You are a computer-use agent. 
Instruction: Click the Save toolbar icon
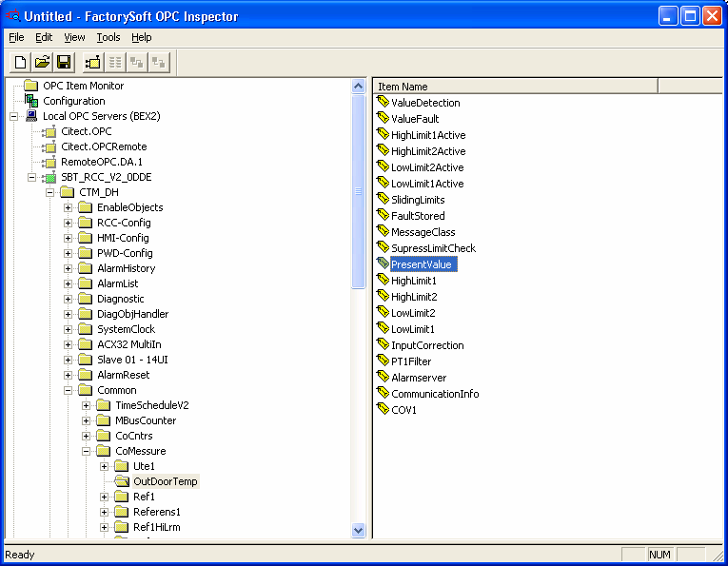point(64,62)
